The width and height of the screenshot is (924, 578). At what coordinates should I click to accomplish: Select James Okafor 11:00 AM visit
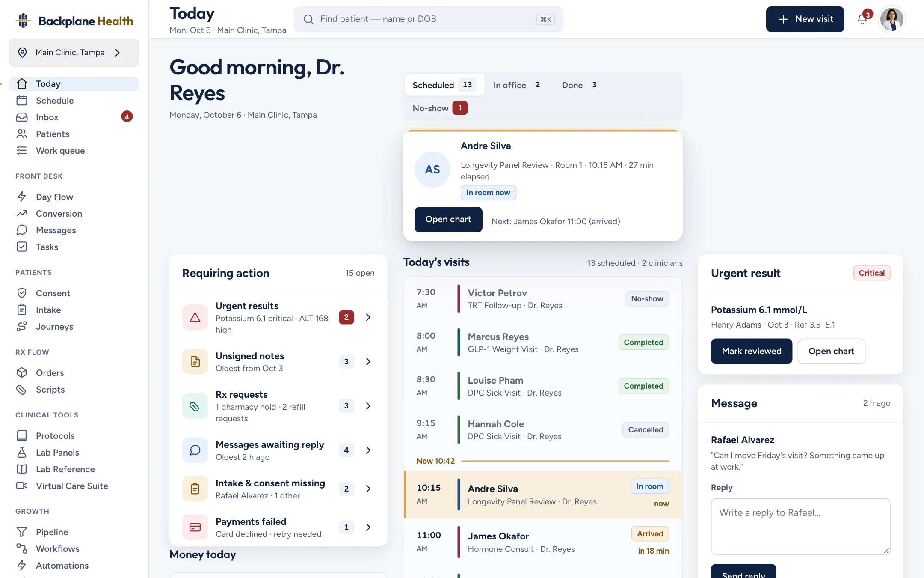(543, 542)
